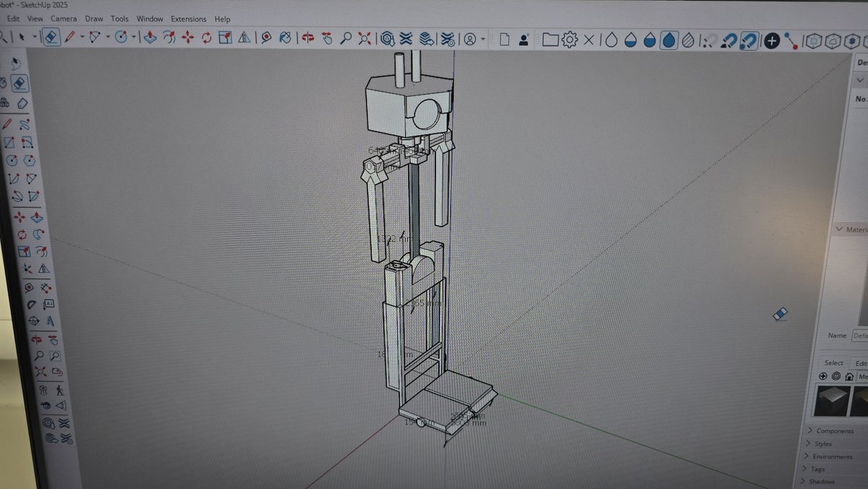
Task: Open the Camera menu
Action: 64,19
